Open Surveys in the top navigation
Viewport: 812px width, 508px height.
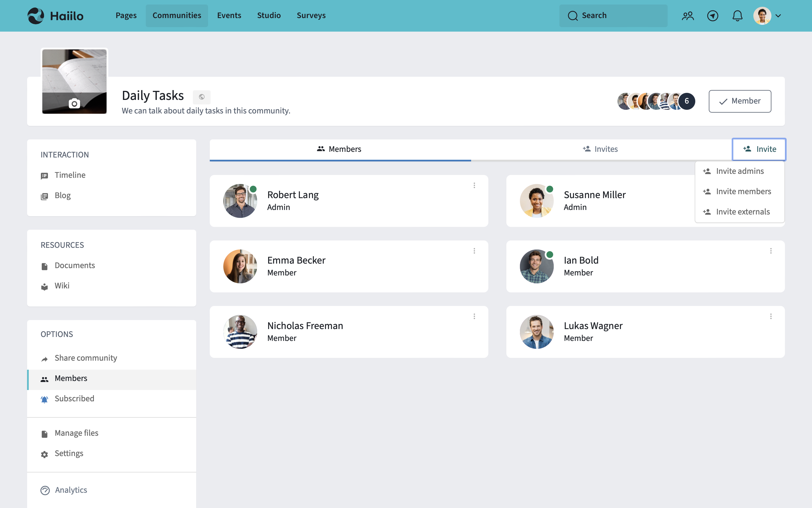click(x=311, y=16)
